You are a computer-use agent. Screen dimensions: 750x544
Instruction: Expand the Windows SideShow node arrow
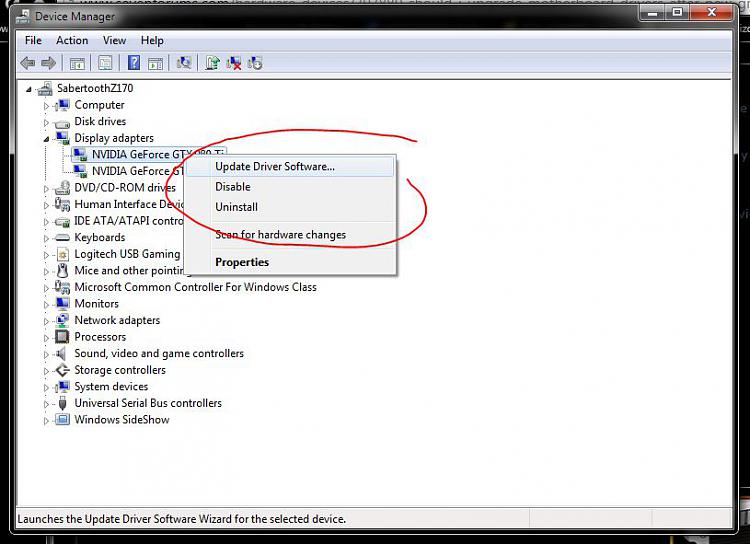[46, 421]
